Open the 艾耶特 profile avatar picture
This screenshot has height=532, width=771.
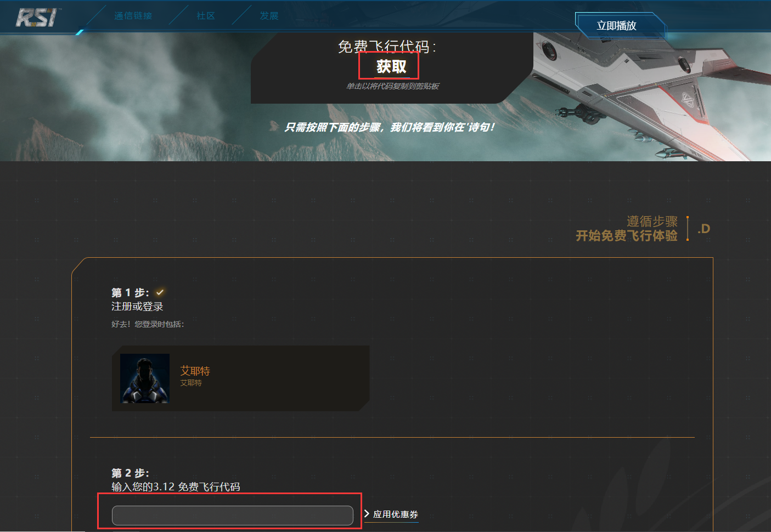tap(145, 378)
